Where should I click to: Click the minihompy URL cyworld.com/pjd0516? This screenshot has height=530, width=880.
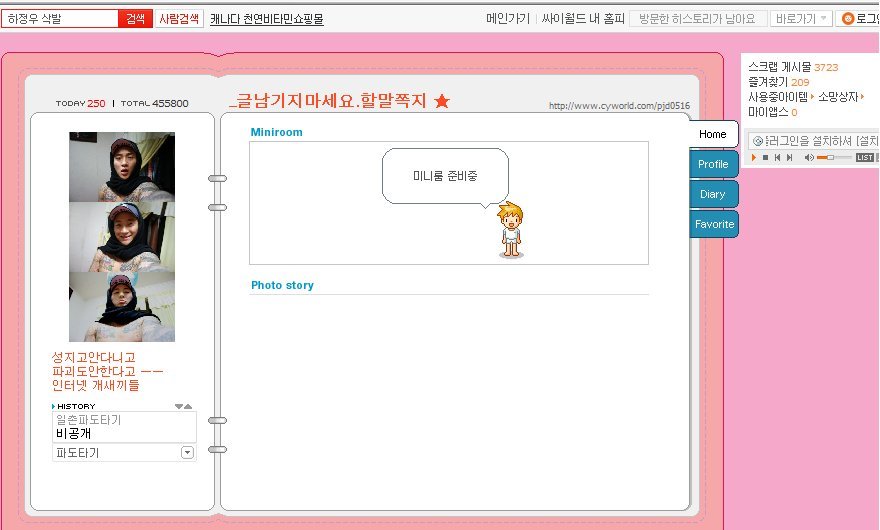coord(619,106)
